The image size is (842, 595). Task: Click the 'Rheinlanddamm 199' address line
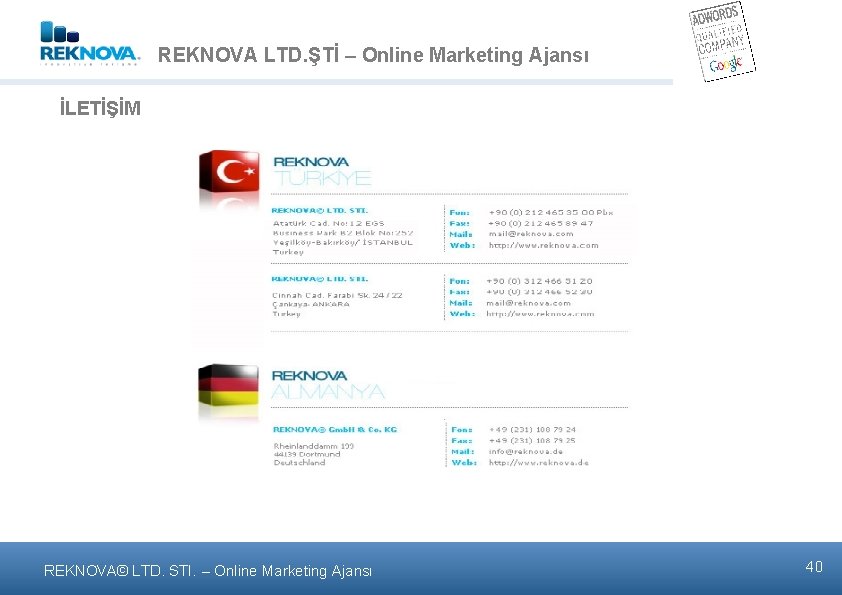point(314,446)
